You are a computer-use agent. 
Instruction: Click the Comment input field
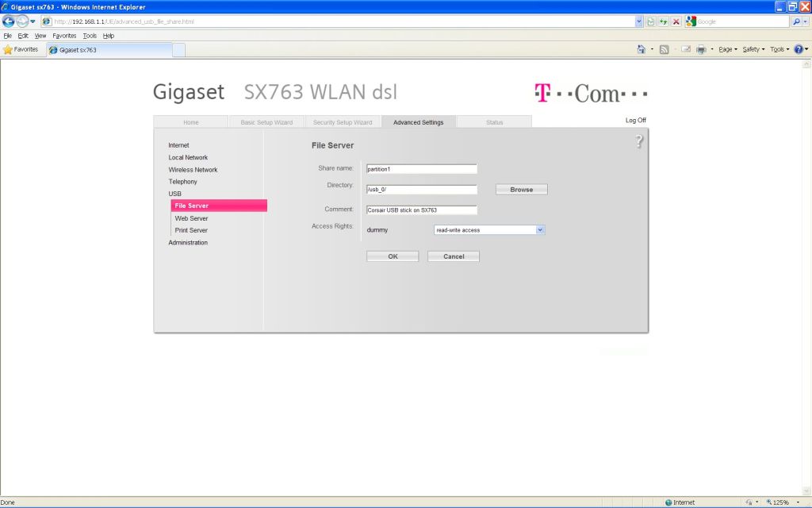[x=422, y=210]
